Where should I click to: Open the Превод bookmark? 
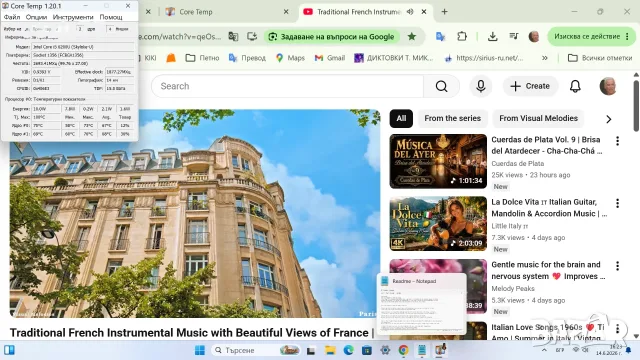tap(247, 58)
